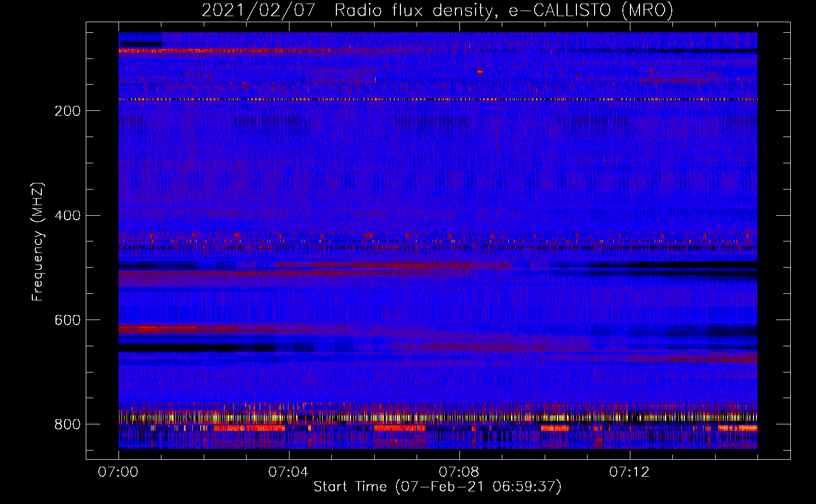Click the '800' frequency tick label
Screen dimensions: 816x504
point(68,424)
